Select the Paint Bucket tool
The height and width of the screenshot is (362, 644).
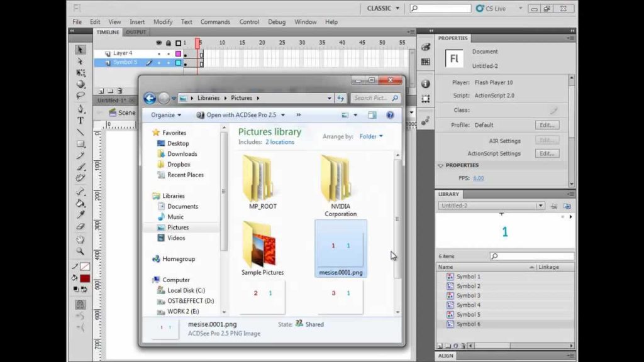click(x=80, y=204)
